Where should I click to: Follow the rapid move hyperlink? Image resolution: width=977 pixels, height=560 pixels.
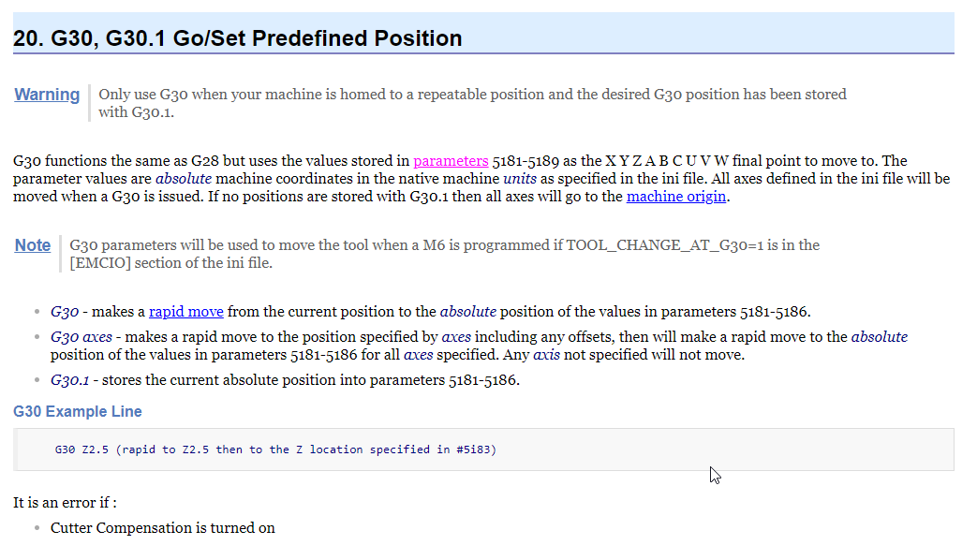pyautogui.click(x=185, y=312)
